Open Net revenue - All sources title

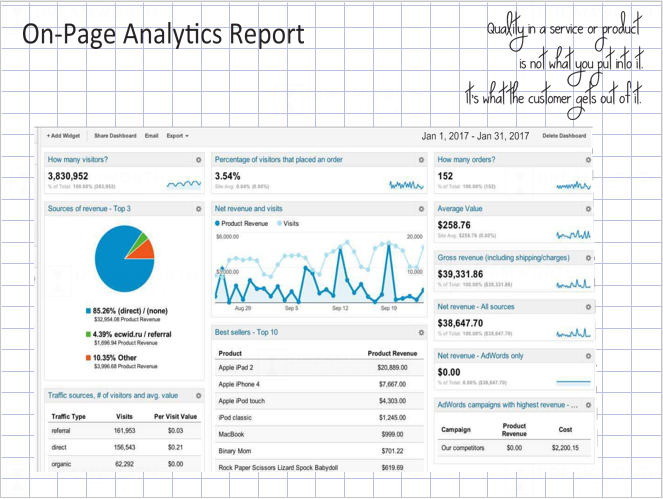tap(476, 307)
